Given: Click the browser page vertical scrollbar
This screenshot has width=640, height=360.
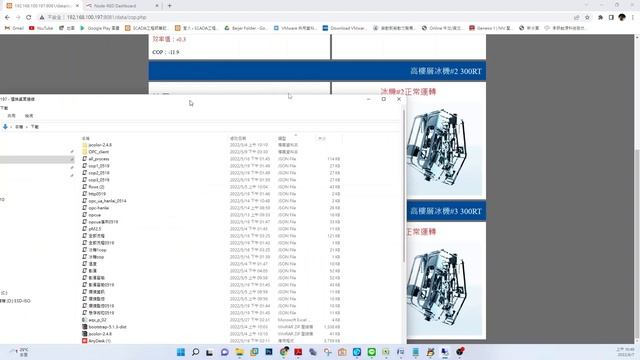Looking at the screenshot, I should click(637, 245).
